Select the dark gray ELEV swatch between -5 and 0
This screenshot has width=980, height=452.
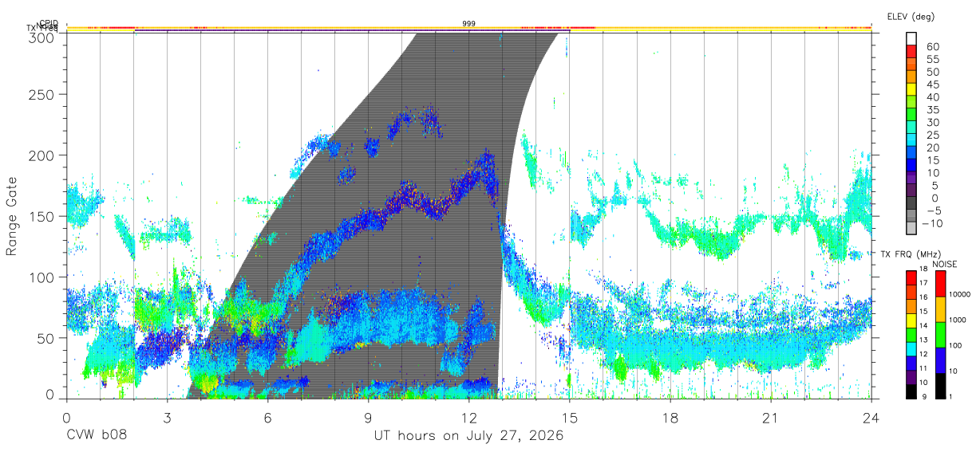[911, 203]
